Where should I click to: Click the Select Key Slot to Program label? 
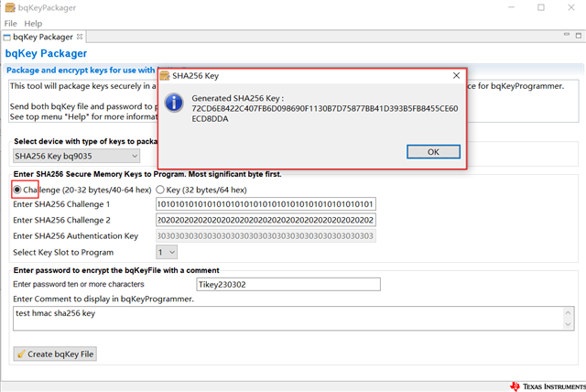pyautogui.click(x=63, y=253)
